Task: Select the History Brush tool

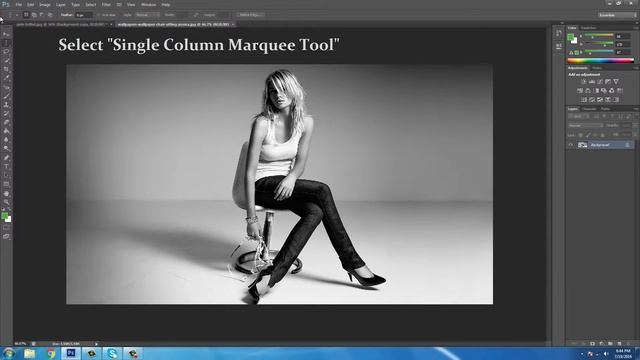Action: click(x=6, y=113)
